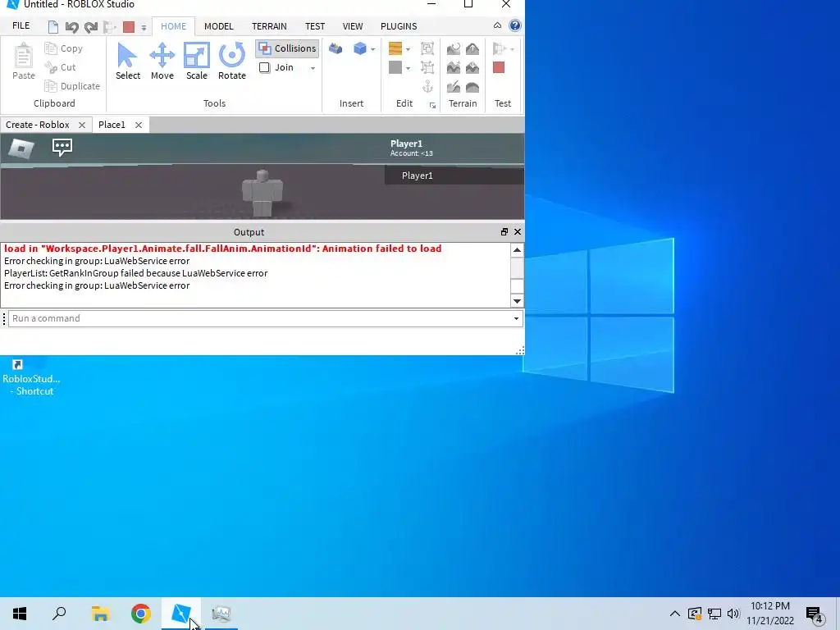Open the command history dropdown
840x630 pixels.
tap(517, 319)
